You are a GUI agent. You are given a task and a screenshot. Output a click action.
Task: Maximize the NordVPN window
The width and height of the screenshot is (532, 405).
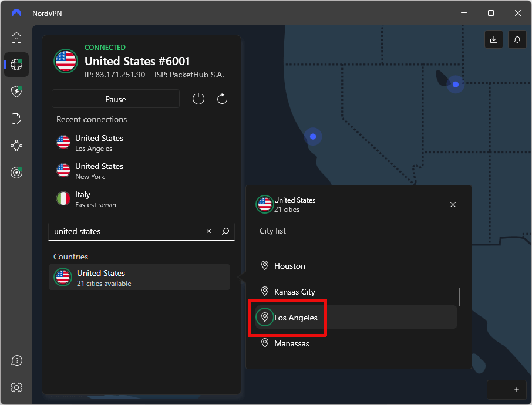click(491, 13)
